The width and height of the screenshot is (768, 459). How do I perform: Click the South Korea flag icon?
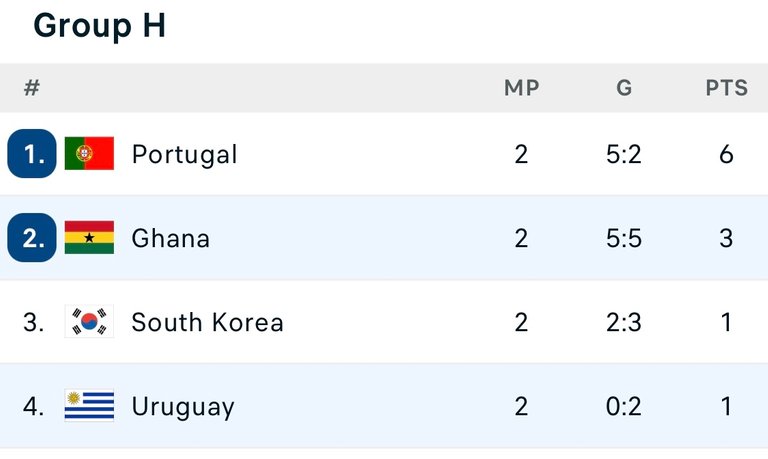(89, 321)
